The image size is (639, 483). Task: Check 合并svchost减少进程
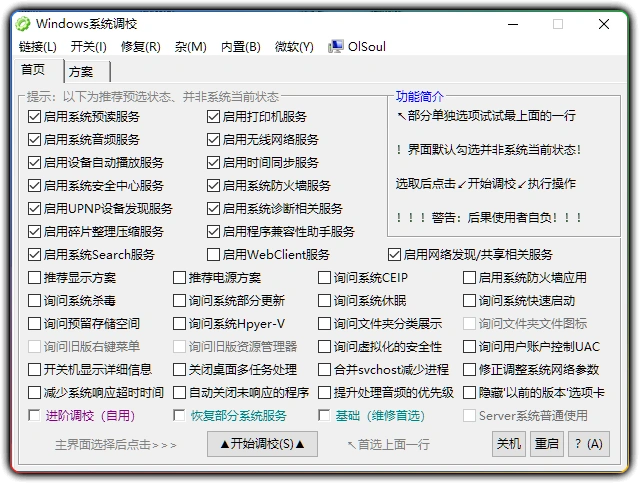coord(324,370)
